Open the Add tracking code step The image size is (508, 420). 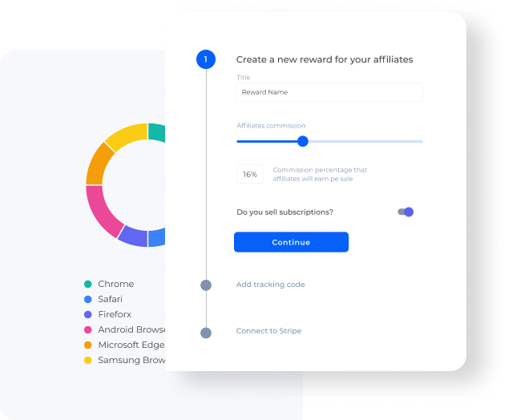tap(270, 285)
